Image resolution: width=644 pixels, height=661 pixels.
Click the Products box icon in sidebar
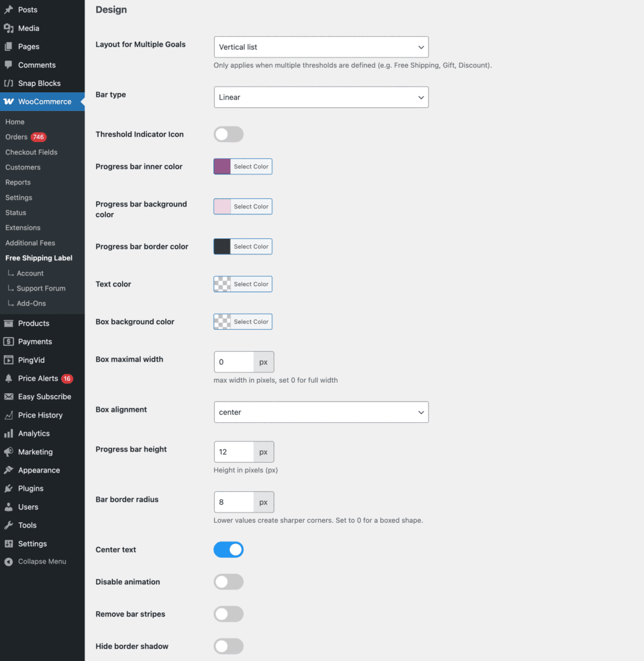[x=8, y=323]
